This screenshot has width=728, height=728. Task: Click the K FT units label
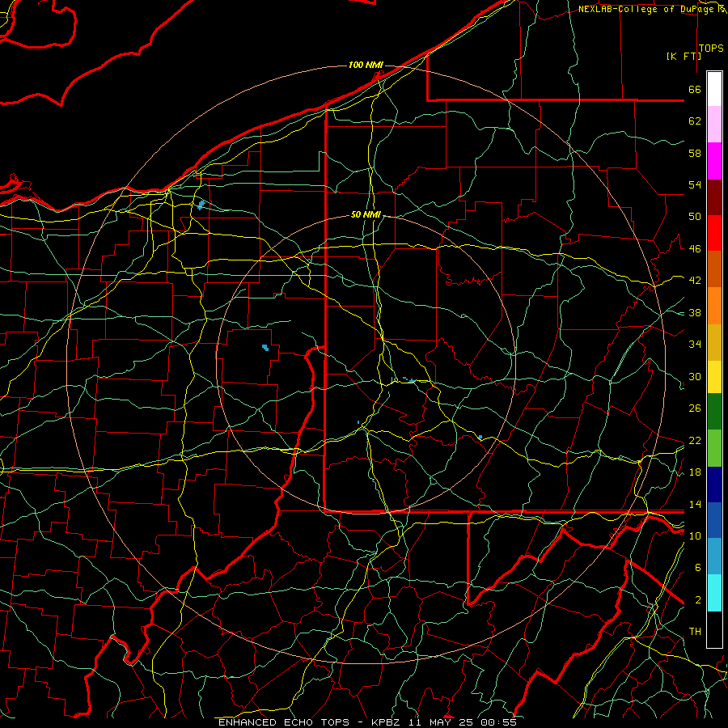pos(684,56)
